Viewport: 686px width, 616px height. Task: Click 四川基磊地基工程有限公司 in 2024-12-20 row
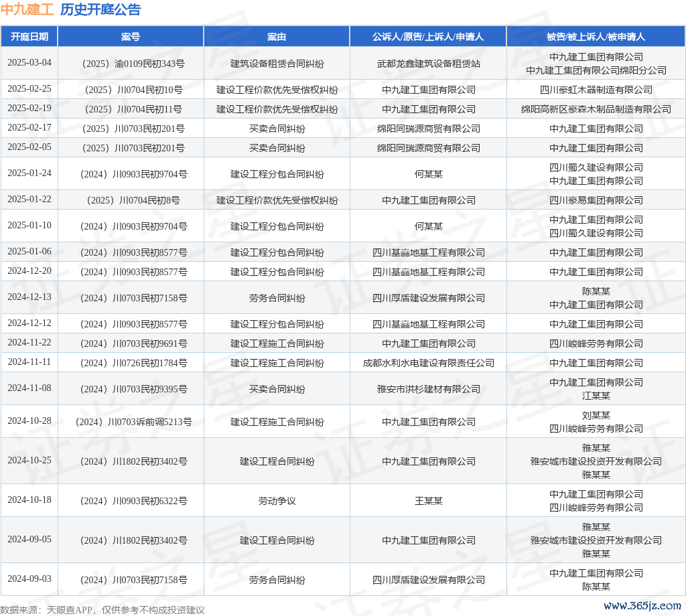pyautogui.click(x=428, y=272)
